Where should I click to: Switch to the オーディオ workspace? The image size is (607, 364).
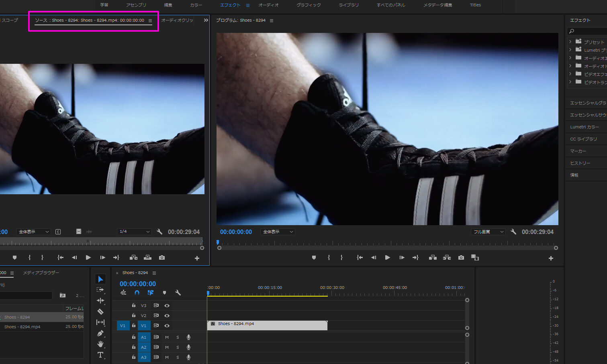pyautogui.click(x=268, y=5)
